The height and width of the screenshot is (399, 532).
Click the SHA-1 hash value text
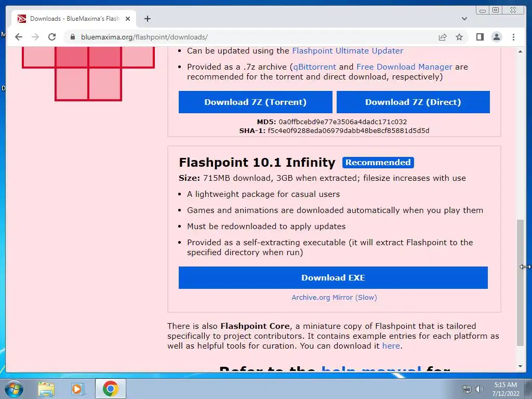coord(349,130)
